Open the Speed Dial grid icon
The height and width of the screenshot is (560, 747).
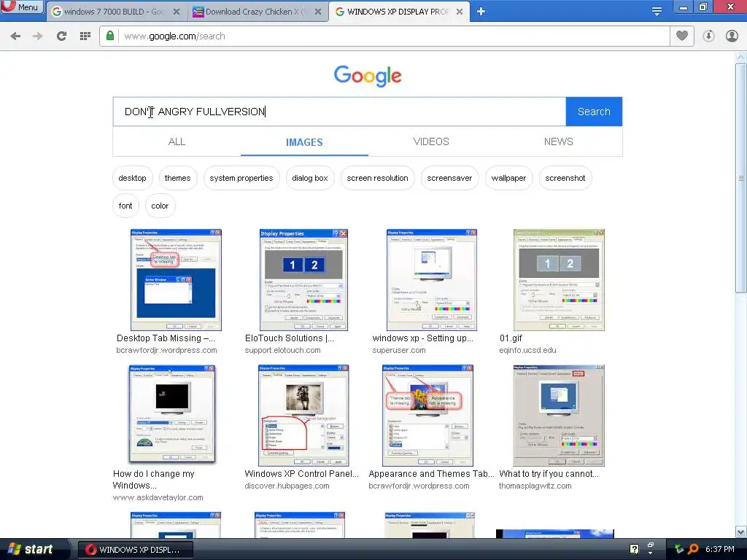(x=85, y=36)
